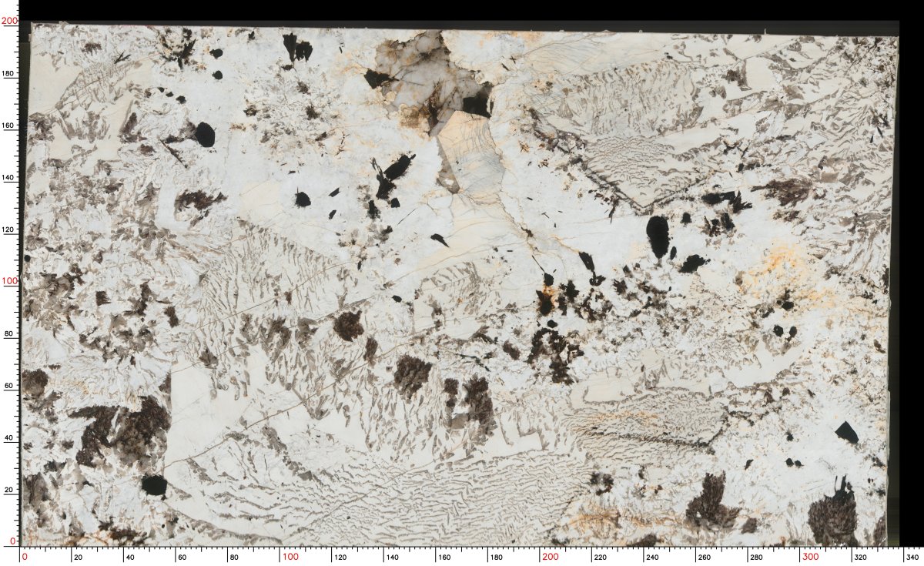This screenshot has width=924, height=566.
Task: Click the '120' label on horizontal ruler
Action: [340, 556]
